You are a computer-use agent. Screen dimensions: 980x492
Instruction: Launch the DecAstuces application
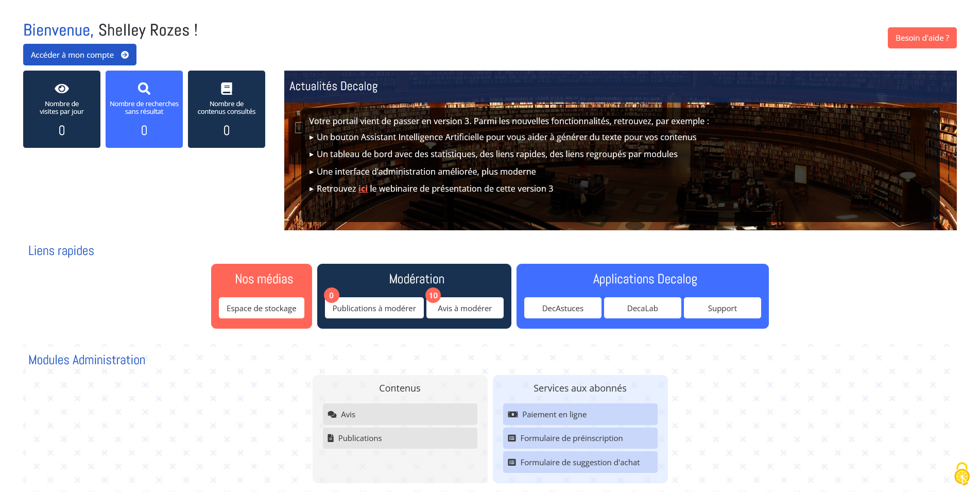tap(562, 309)
